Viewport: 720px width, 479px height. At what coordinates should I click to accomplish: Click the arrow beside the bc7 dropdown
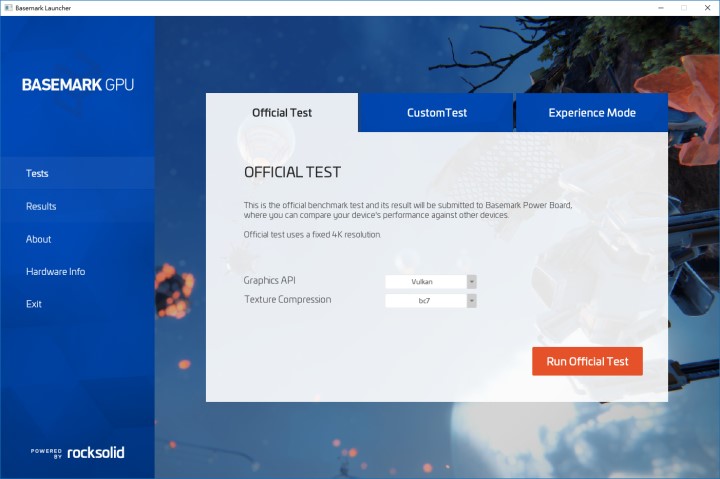click(x=471, y=300)
